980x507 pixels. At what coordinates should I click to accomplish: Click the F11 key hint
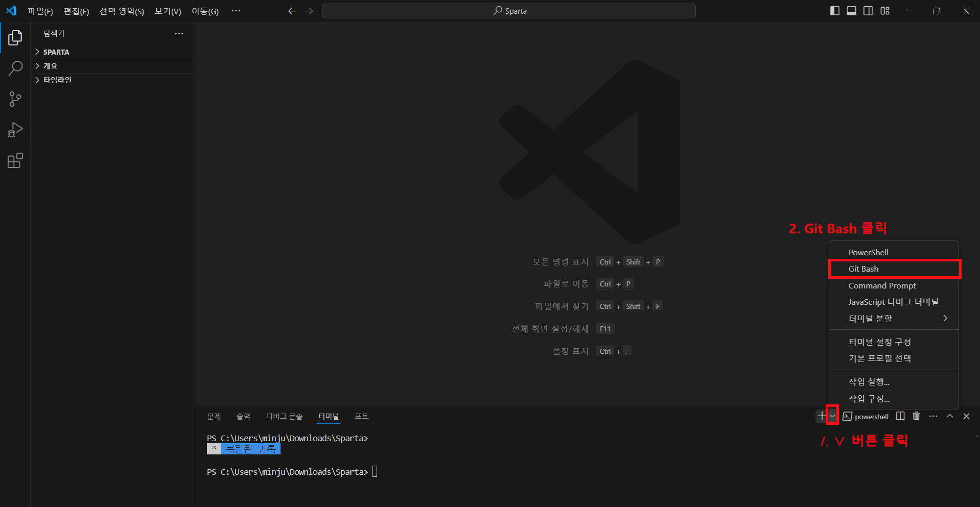[x=605, y=329]
